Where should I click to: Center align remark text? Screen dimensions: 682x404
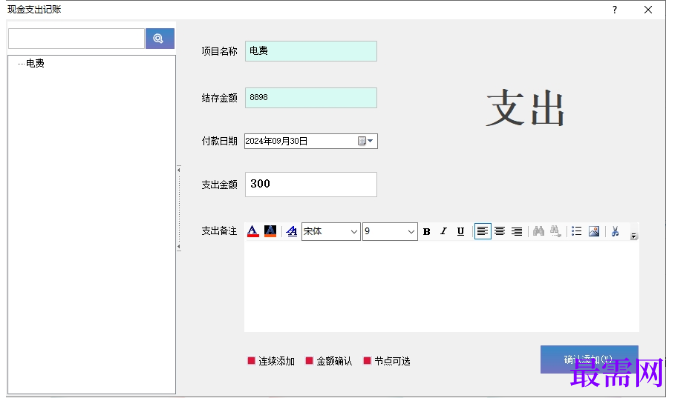point(500,231)
